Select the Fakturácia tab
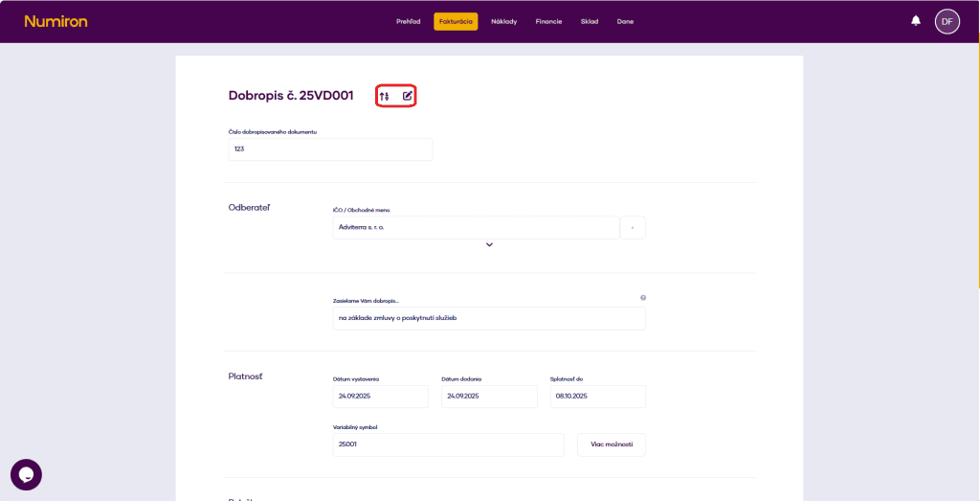The image size is (980, 501). coord(456,21)
